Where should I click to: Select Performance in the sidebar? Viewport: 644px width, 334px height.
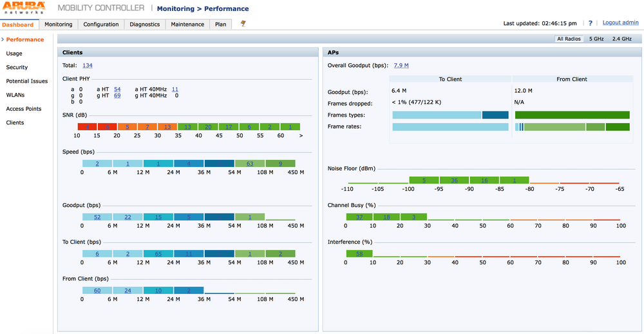25,39
